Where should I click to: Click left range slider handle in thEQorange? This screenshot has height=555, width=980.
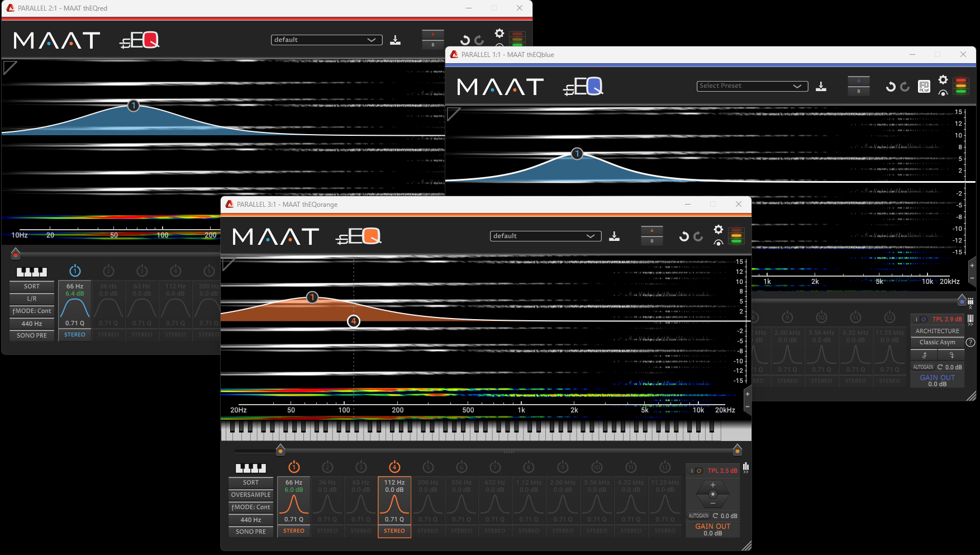pos(280,449)
